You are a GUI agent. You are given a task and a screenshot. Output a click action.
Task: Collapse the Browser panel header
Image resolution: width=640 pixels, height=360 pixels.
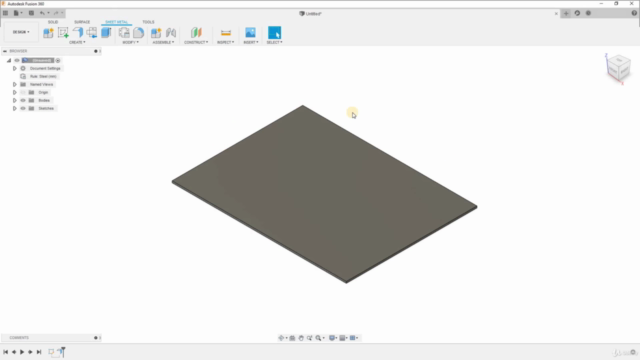point(5,51)
